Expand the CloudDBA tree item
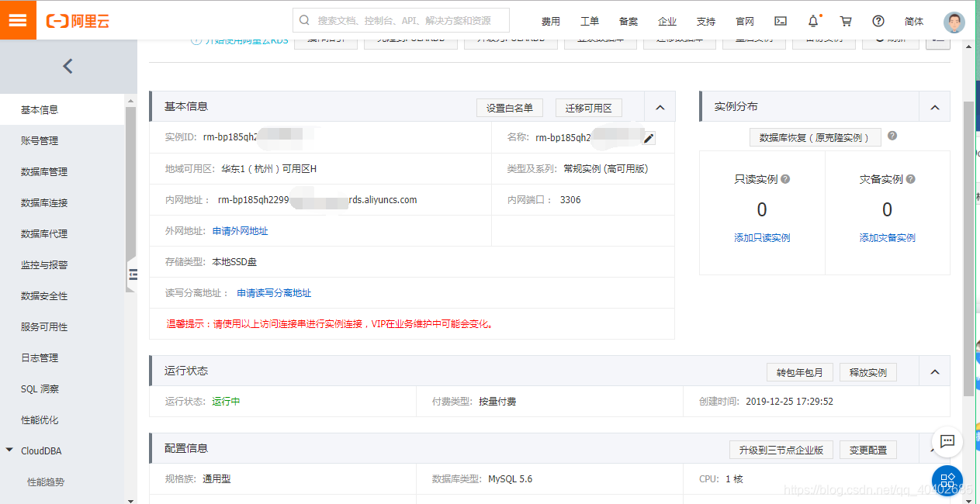 [x=9, y=450]
